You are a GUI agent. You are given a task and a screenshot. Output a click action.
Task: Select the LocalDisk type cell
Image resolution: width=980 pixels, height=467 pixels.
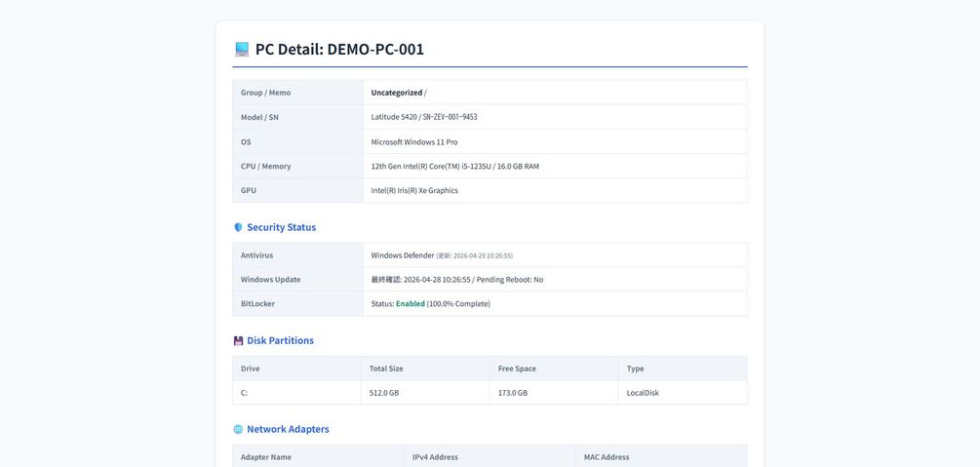pos(683,393)
